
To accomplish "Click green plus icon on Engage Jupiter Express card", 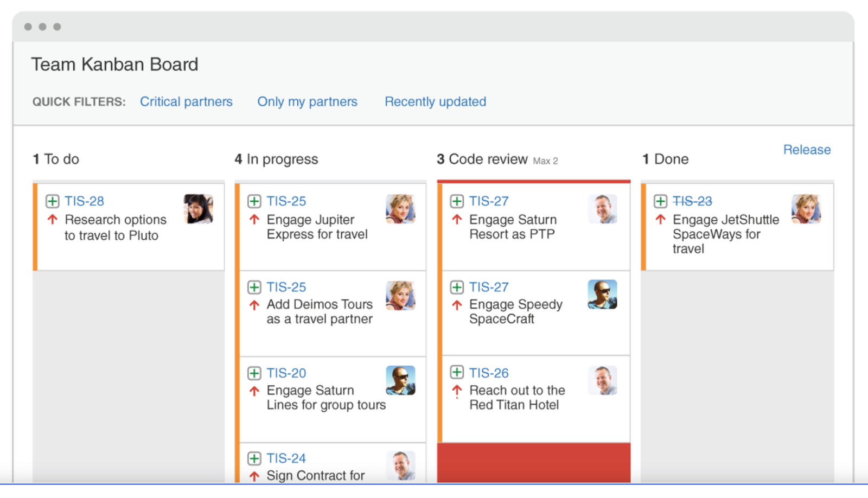I will pyautogui.click(x=254, y=201).
